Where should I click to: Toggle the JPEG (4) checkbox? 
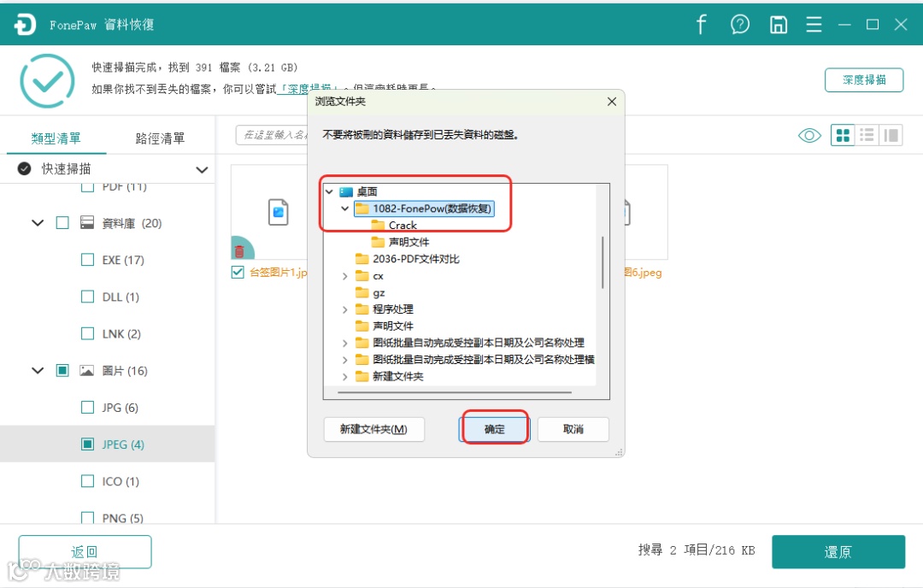tap(87, 444)
